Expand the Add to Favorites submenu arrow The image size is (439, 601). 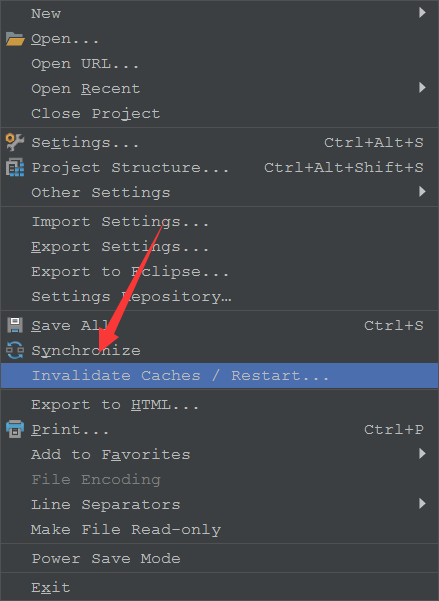coord(422,454)
